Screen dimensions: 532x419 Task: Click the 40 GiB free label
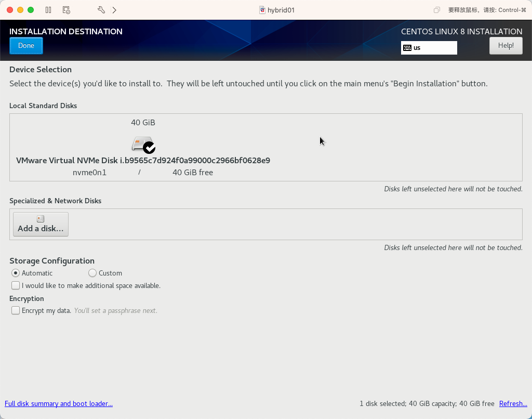click(193, 173)
